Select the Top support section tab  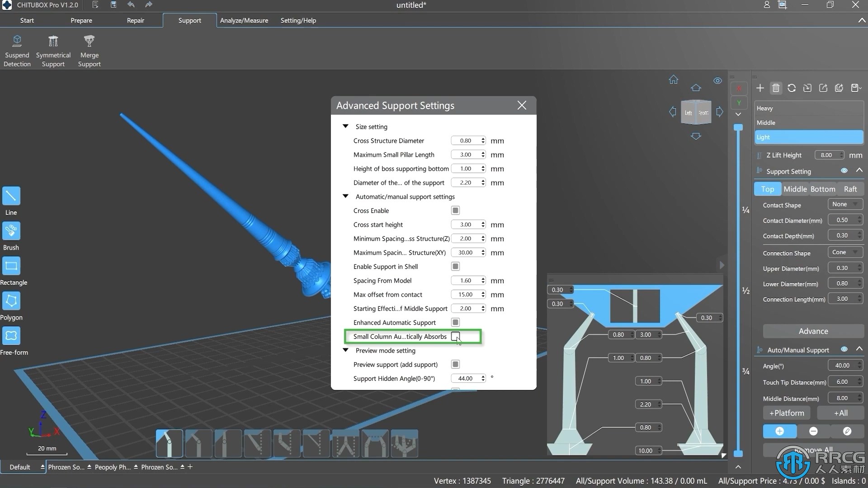coord(768,189)
